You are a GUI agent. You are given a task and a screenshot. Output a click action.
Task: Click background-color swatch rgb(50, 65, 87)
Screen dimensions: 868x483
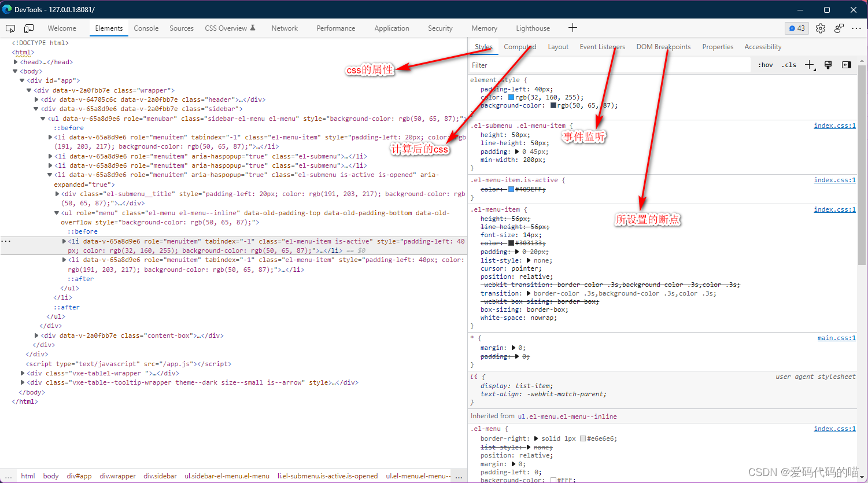tap(553, 105)
